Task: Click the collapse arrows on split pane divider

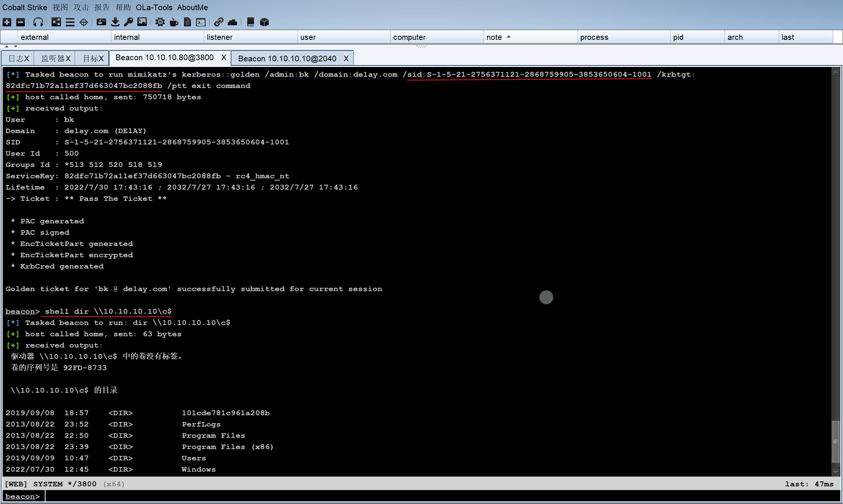Action: [11, 46]
